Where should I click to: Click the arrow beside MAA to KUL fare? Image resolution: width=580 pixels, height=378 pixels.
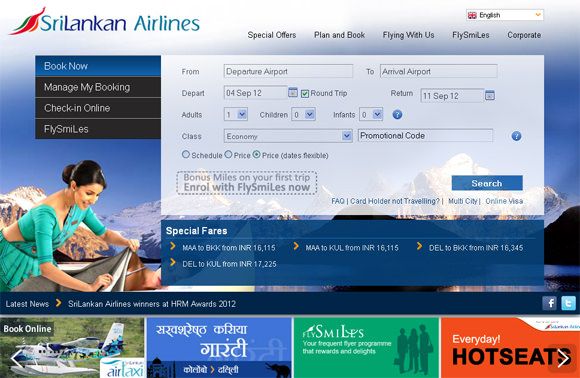pyautogui.click(x=296, y=246)
